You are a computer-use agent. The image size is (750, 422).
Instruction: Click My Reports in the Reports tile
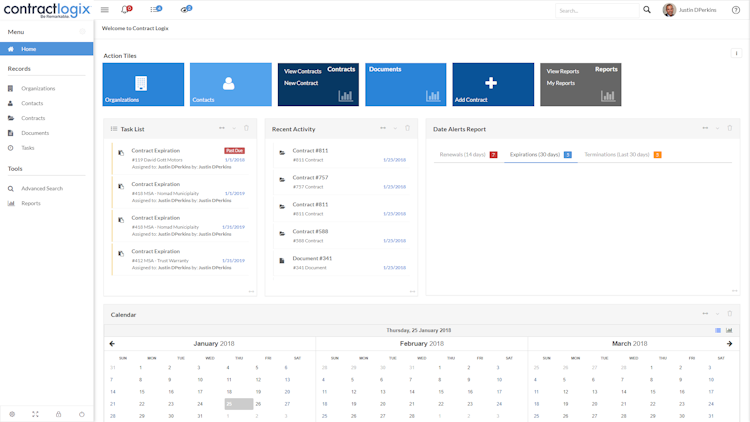coord(561,83)
